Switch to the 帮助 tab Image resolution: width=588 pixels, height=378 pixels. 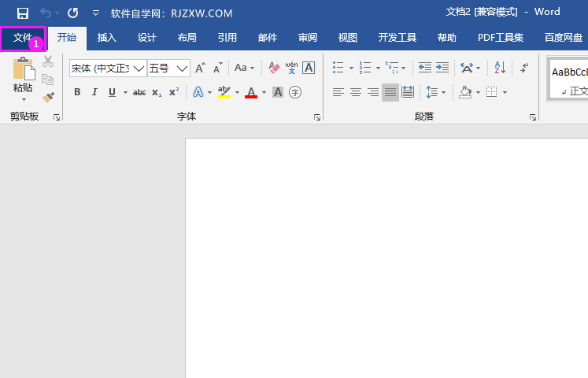(x=446, y=38)
